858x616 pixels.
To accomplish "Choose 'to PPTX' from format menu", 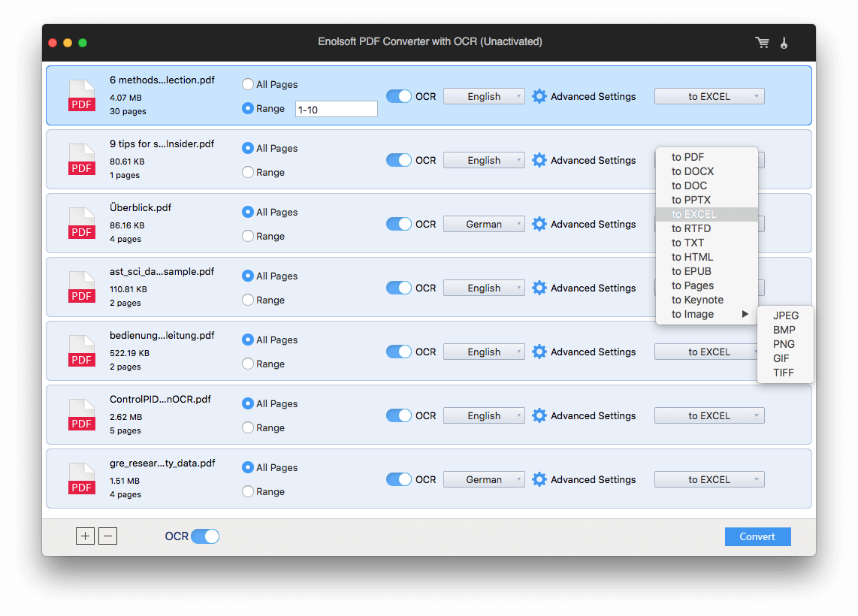I will click(707, 200).
